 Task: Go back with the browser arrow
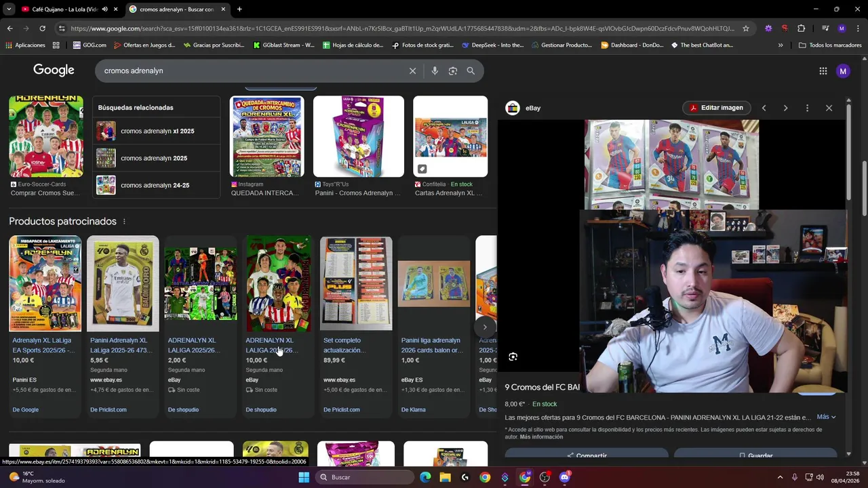(9, 28)
